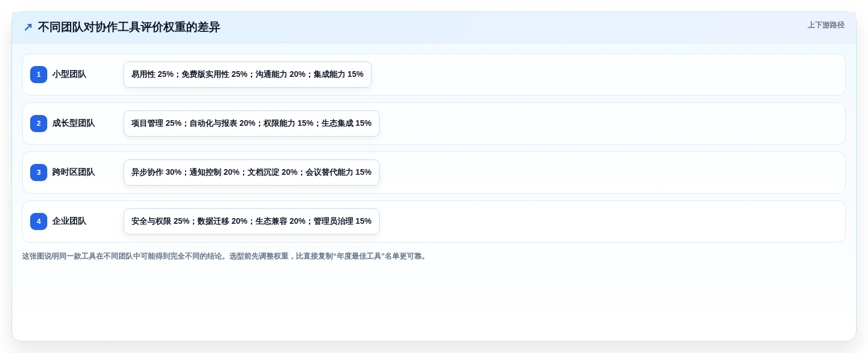The image size is (868, 353).
Task: Click the number 1 badge for 小型团队
Action: [x=39, y=75]
